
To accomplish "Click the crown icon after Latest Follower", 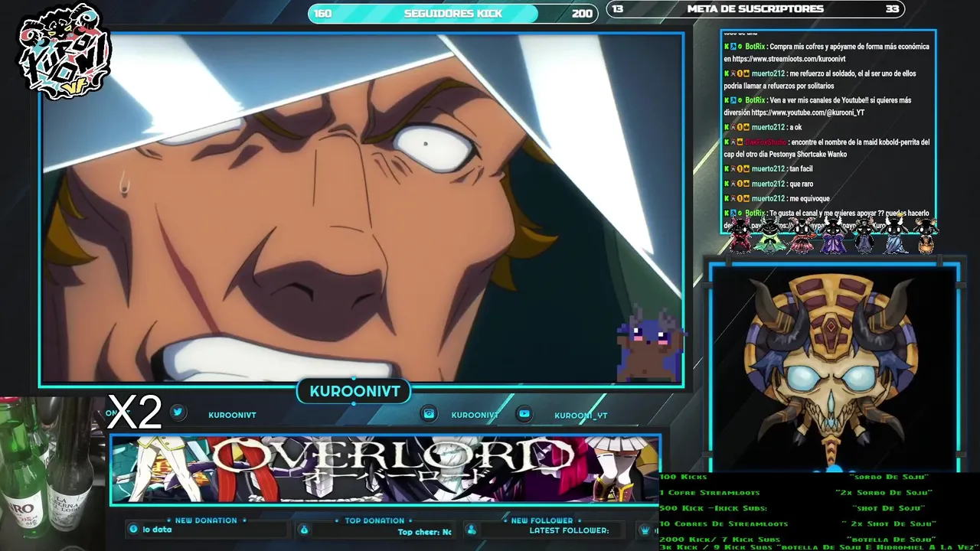I will tap(645, 530).
